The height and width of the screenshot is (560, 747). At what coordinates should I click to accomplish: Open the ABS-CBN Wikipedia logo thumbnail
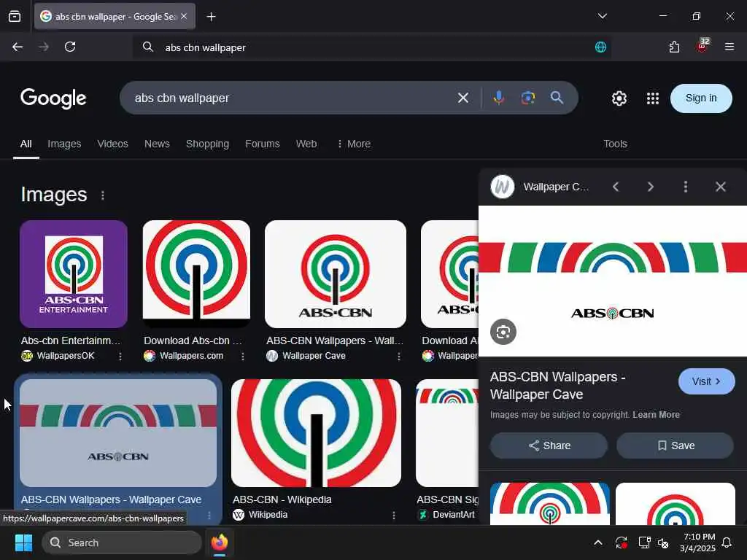(x=316, y=433)
